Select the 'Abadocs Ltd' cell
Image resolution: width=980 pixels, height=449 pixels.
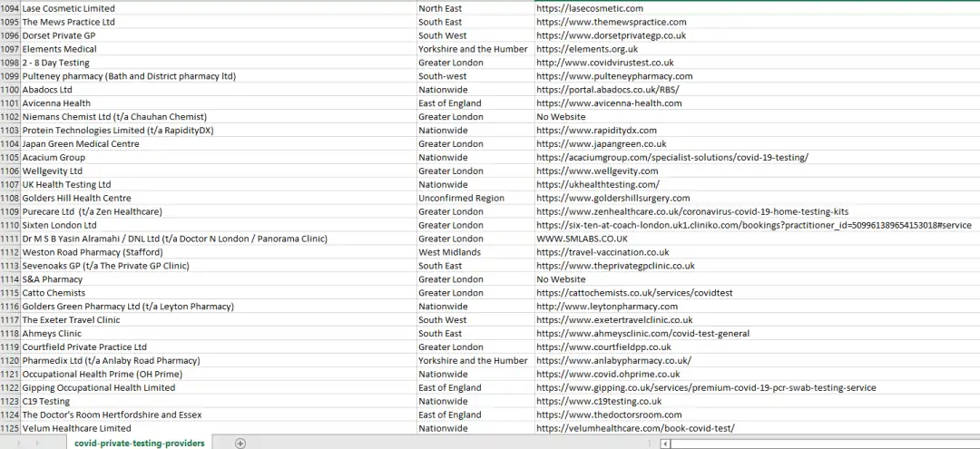[219, 90]
